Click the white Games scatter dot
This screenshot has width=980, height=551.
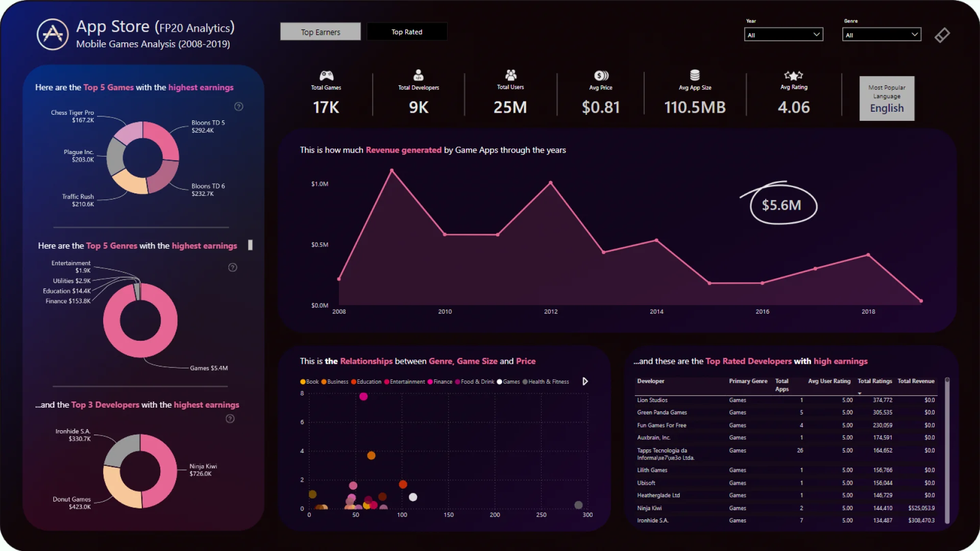tap(413, 497)
